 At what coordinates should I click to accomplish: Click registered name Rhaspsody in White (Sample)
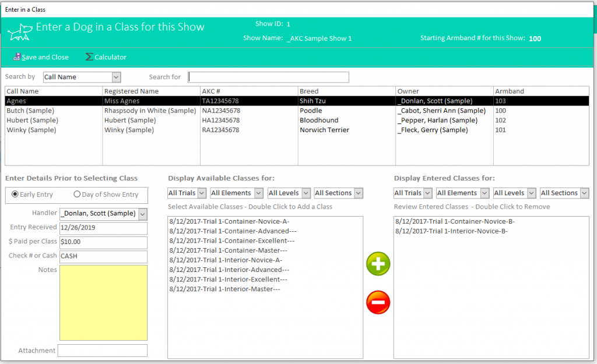click(x=150, y=111)
